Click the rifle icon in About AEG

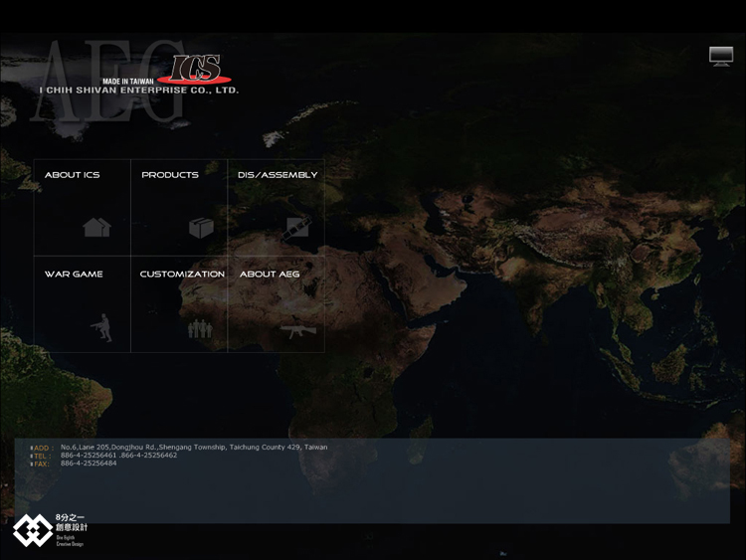click(298, 330)
